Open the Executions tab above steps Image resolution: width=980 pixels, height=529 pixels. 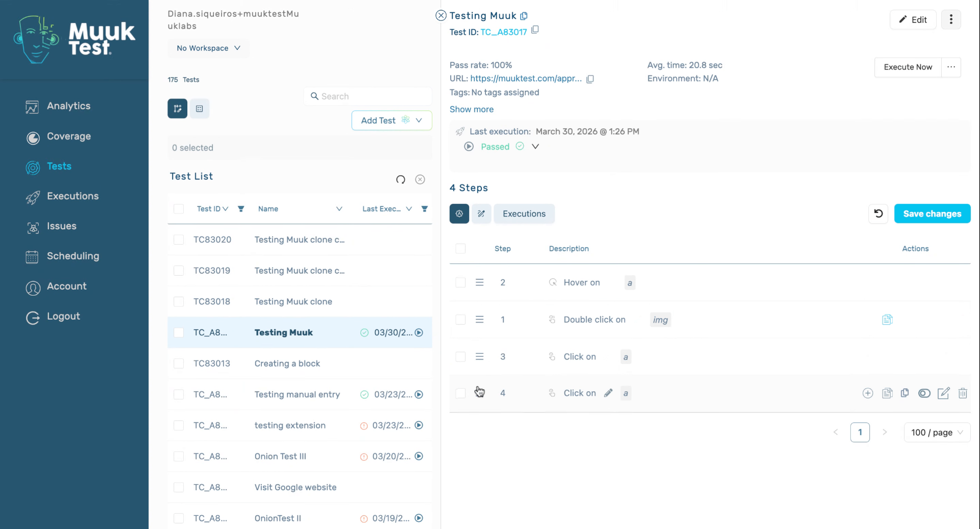tap(524, 213)
